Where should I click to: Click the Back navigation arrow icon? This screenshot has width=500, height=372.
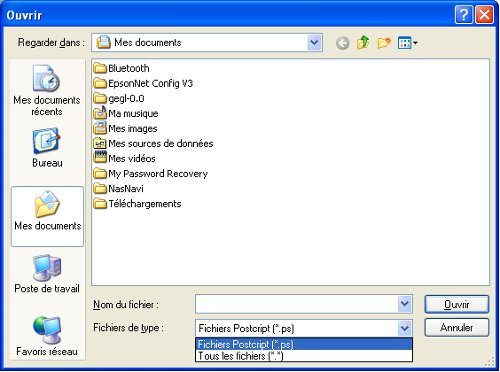point(342,43)
